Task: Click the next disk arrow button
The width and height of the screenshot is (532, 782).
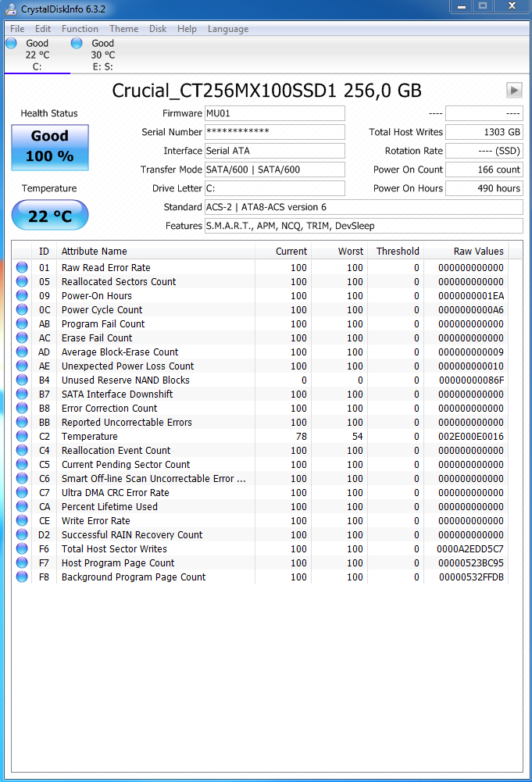Action: pos(514,91)
